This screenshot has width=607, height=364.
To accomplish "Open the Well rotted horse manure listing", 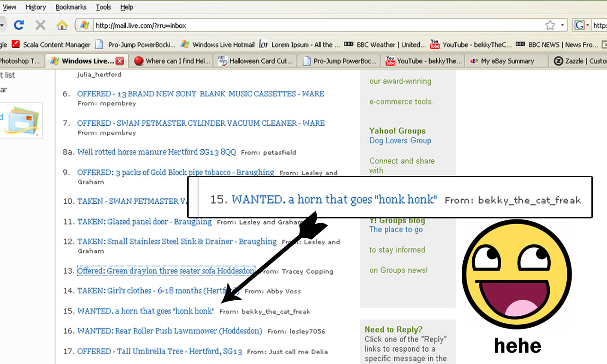I will pyautogui.click(x=156, y=152).
